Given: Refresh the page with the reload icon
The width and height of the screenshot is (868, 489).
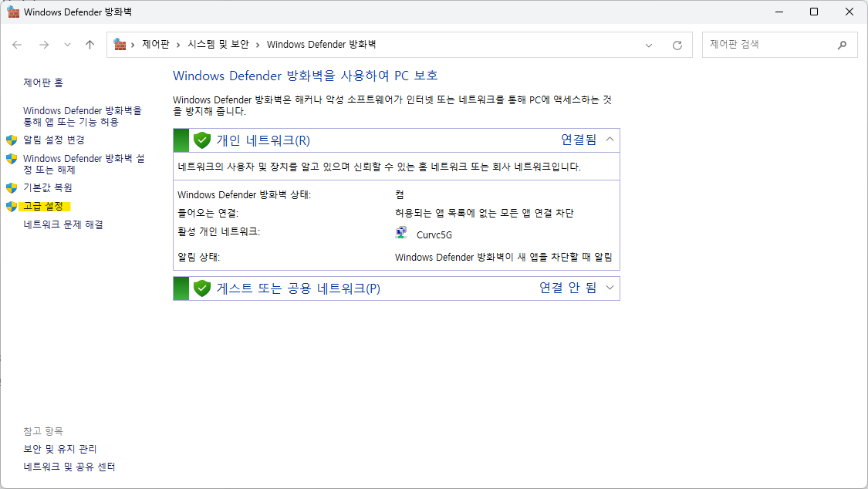Looking at the screenshot, I should click(x=677, y=46).
